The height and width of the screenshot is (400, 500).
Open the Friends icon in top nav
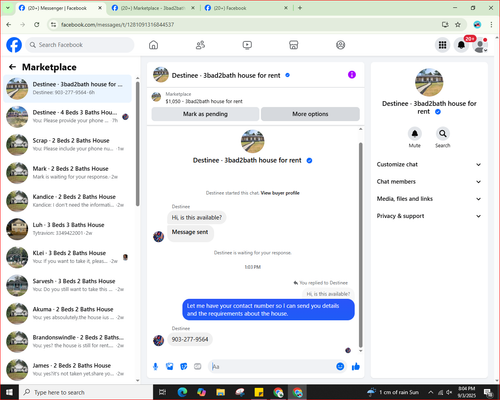pos(200,45)
